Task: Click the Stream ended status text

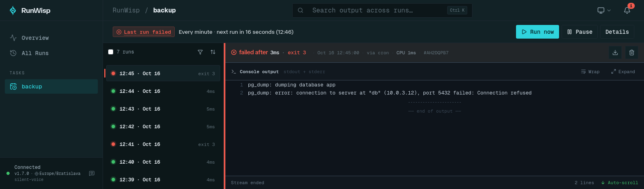Action: pyautogui.click(x=248, y=183)
